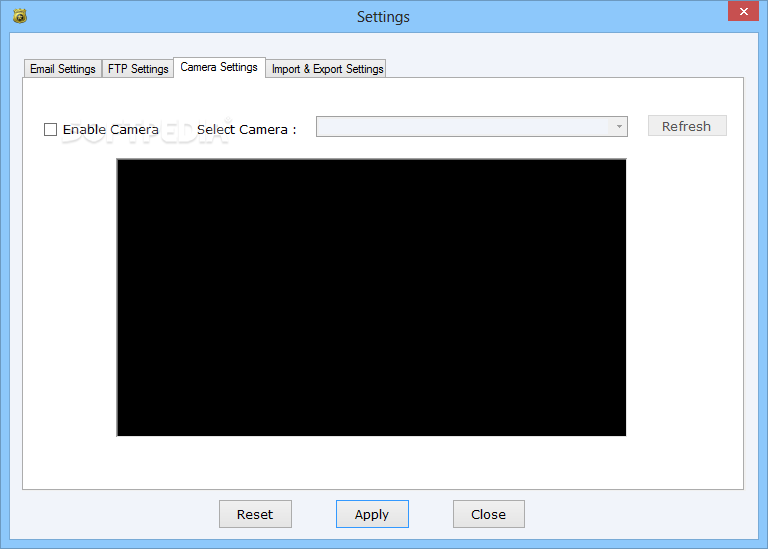The width and height of the screenshot is (768, 549).
Task: Click the app icon in the title bar
Action: click(20, 16)
